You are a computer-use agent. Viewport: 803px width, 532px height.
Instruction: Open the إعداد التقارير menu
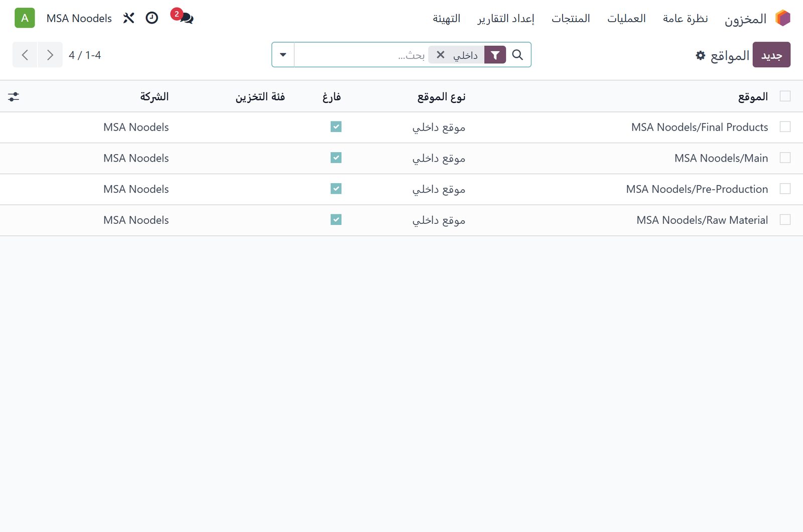pyautogui.click(x=506, y=19)
